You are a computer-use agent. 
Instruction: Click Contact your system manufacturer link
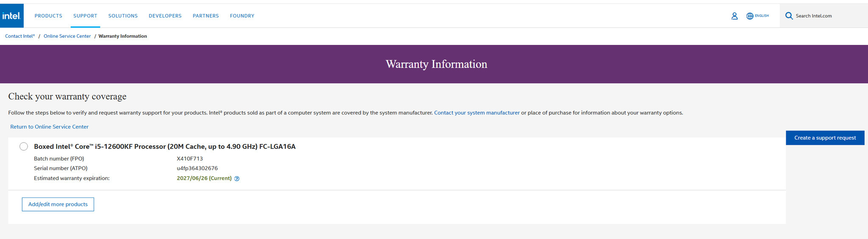pos(477,113)
